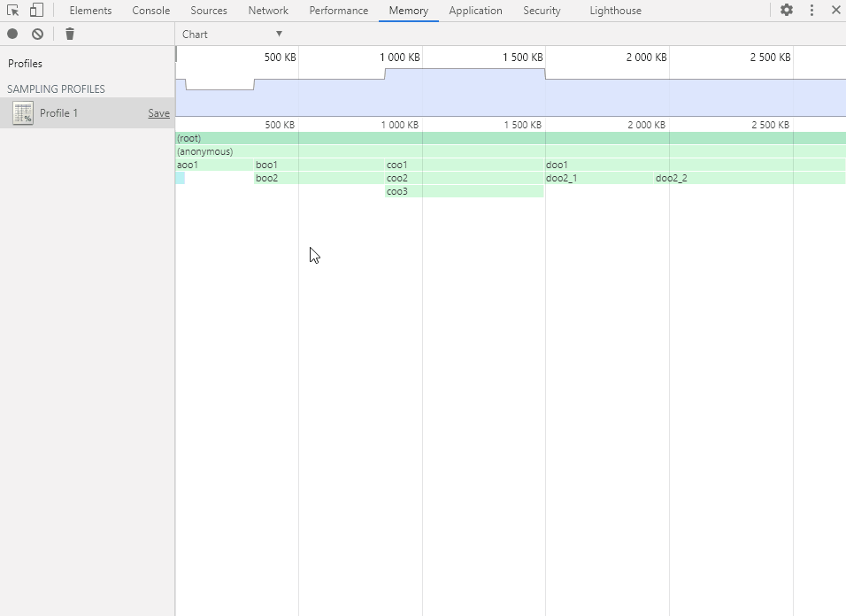Click the trash collect garbage icon
The height and width of the screenshot is (616, 846).
tap(70, 34)
